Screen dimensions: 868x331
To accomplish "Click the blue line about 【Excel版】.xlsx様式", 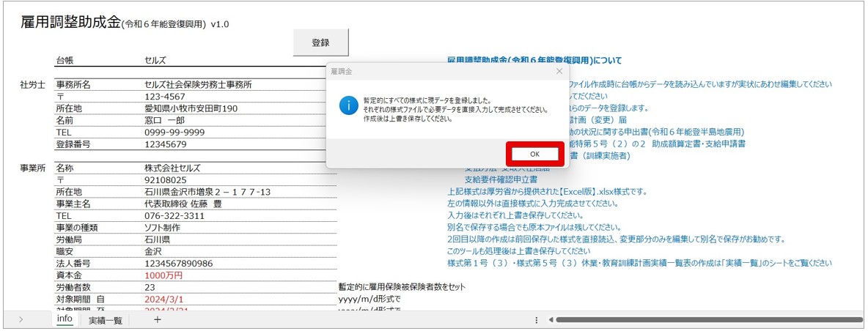I will pyautogui.click(x=547, y=192).
